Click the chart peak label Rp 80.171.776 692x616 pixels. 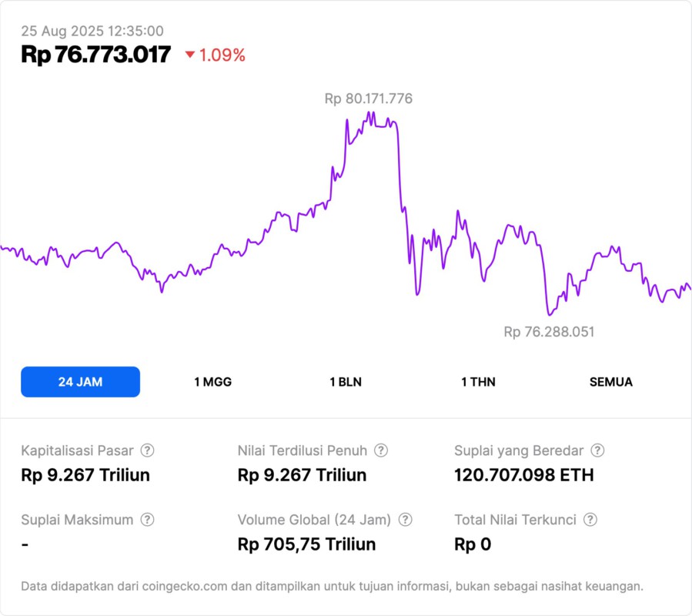[x=369, y=99]
